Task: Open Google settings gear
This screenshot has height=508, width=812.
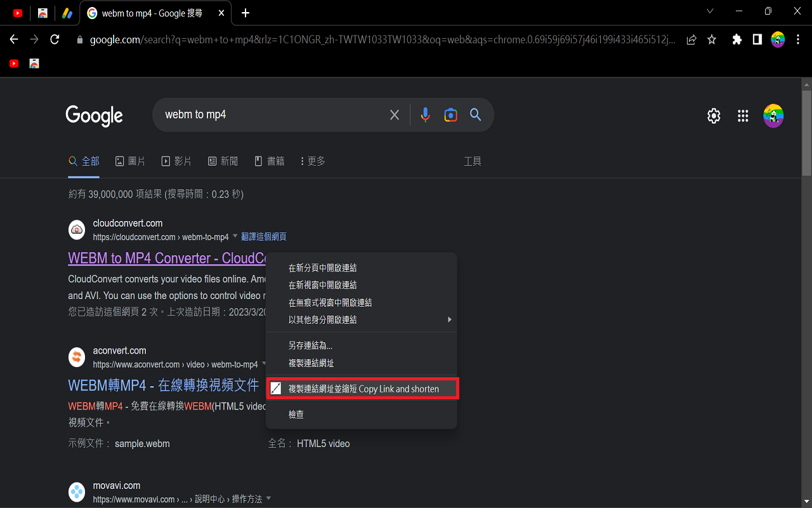Action: point(714,116)
